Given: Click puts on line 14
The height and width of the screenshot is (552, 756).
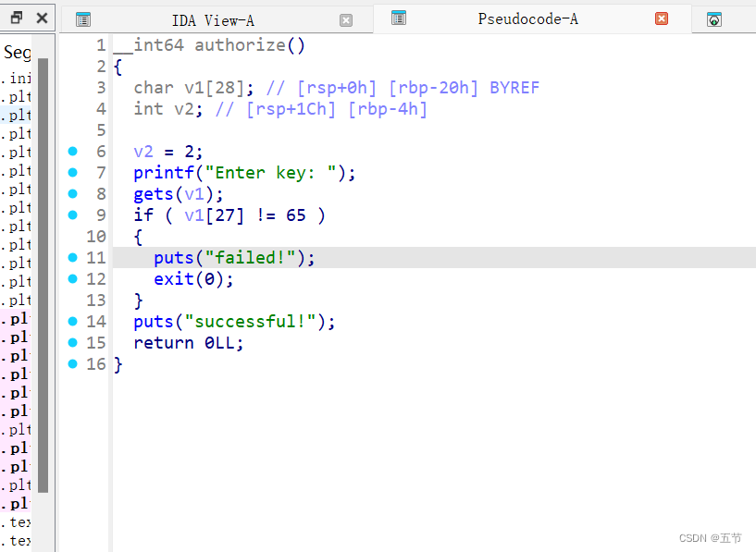Looking at the screenshot, I should coord(154,321).
